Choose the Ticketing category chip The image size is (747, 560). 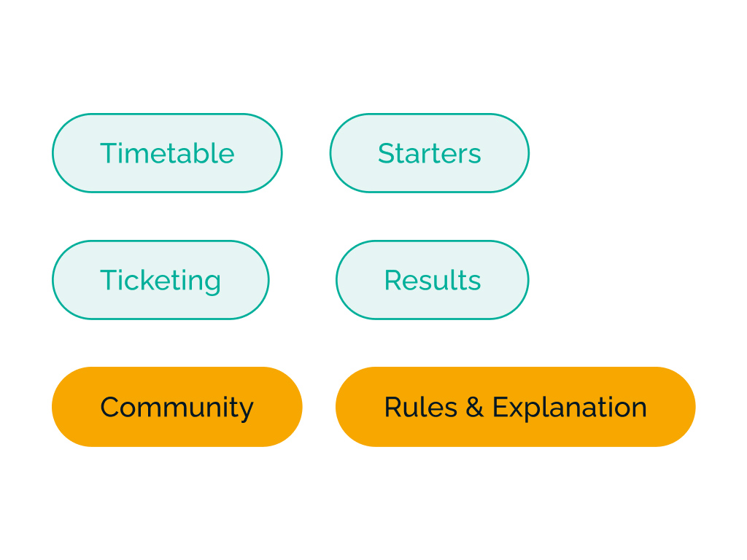pos(160,280)
